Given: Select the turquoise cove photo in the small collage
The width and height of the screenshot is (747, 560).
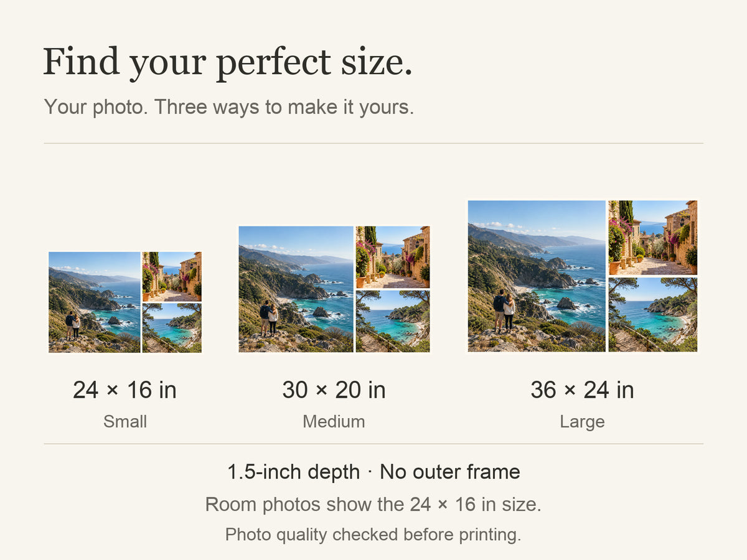Looking at the screenshot, I should point(172,328).
